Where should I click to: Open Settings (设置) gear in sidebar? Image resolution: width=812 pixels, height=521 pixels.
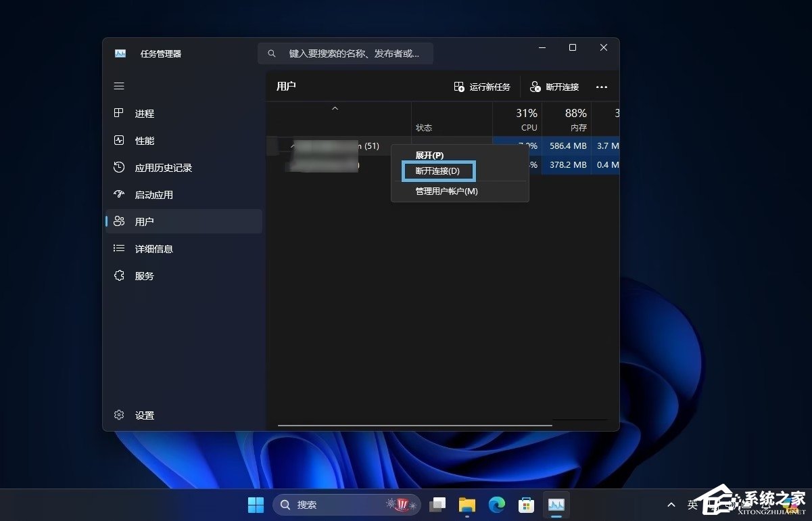click(119, 415)
